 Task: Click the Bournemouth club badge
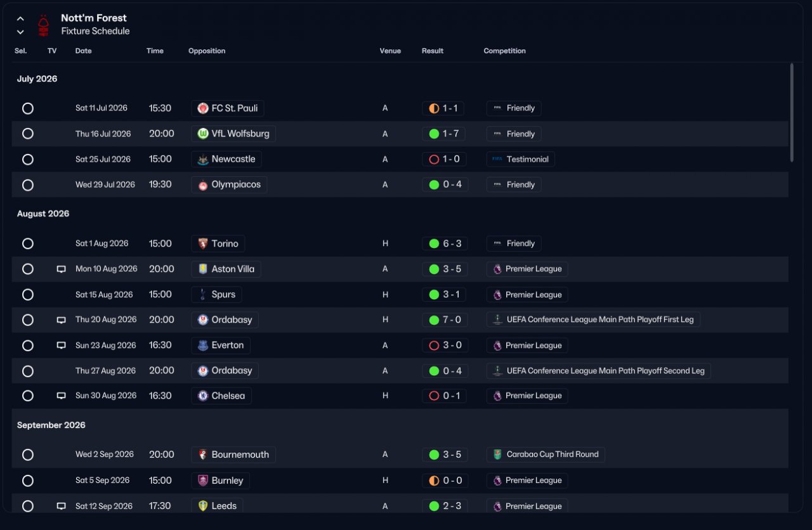point(203,455)
